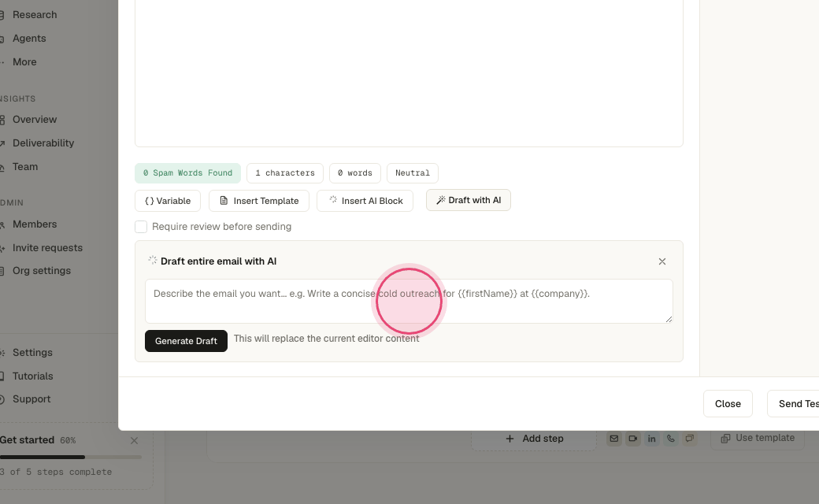This screenshot has width=819, height=504.
Task: Click the Add step button
Action: click(534, 439)
